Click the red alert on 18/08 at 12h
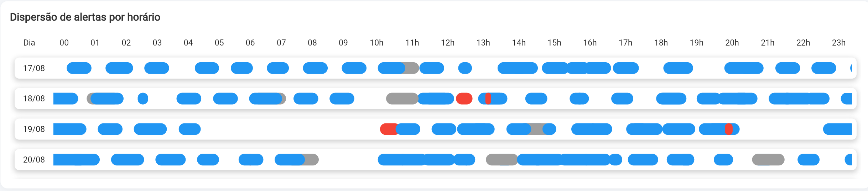This screenshot has height=191, width=868. (x=464, y=99)
